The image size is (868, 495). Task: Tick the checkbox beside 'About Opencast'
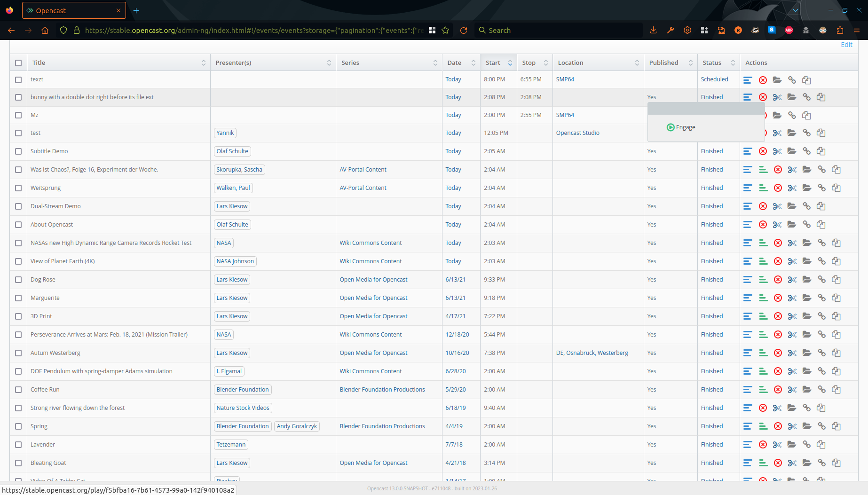tap(18, 224)
